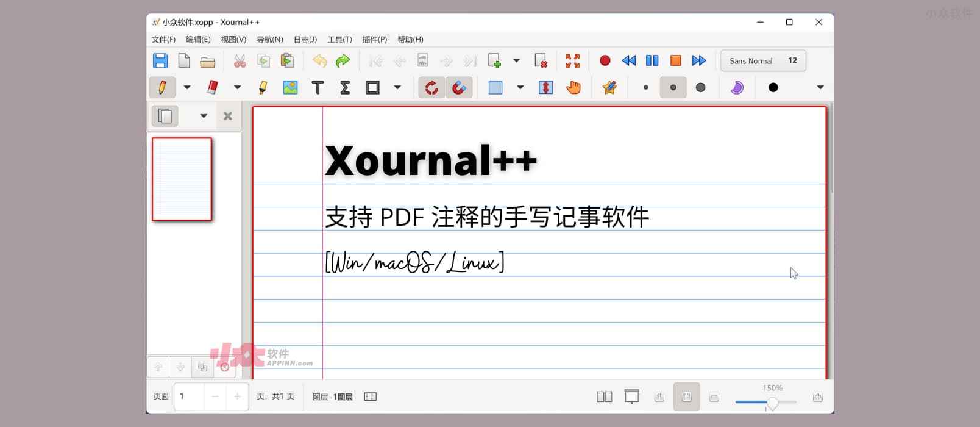Paste from clipboard icon
Image resolution: width=980 pixels, height=427 pixels.
286,60
